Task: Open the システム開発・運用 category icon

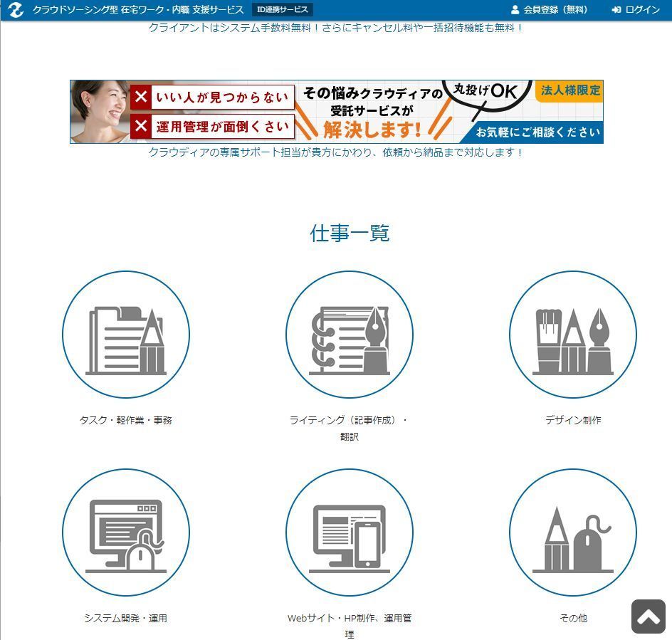Action: tap(126, 533)
